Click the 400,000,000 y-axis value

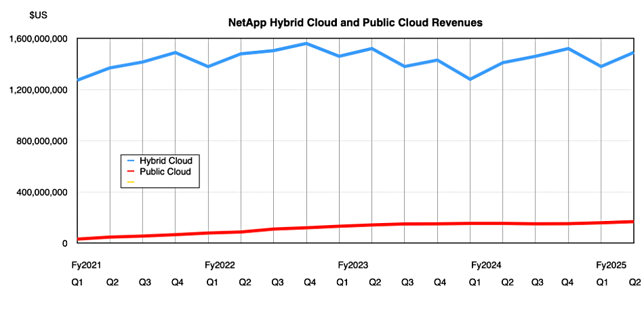coord(43,193)
